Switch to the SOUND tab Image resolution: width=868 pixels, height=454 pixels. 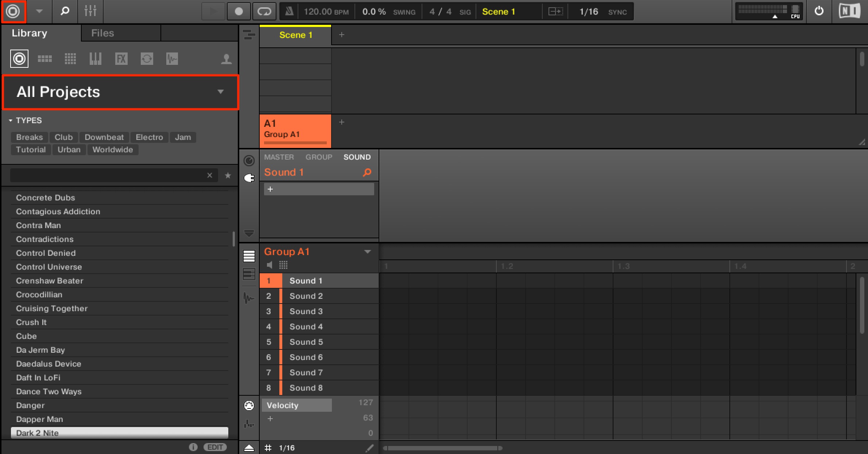pyautogui.click(x=357, y=157)
